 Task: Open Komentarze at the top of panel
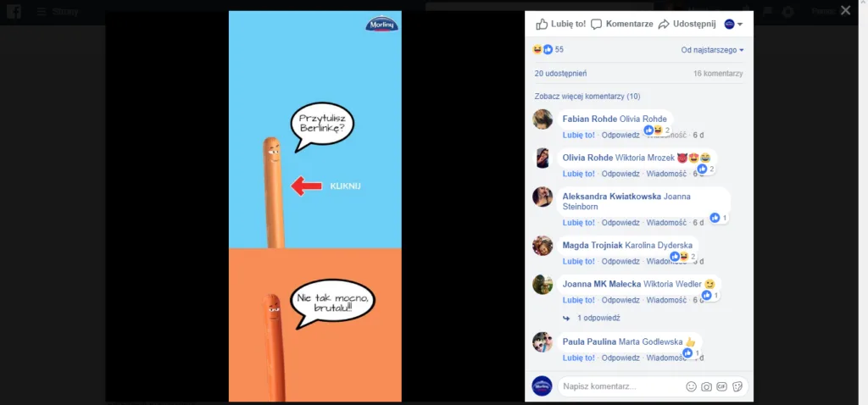pyautogui.click(x=621, y=24)
